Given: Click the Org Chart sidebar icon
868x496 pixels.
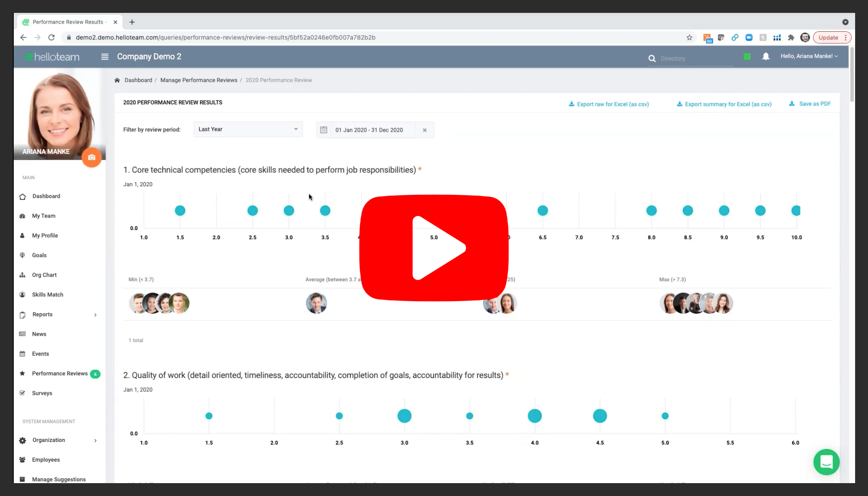Looking at the screenshot, I should click(x=23, y=275).
